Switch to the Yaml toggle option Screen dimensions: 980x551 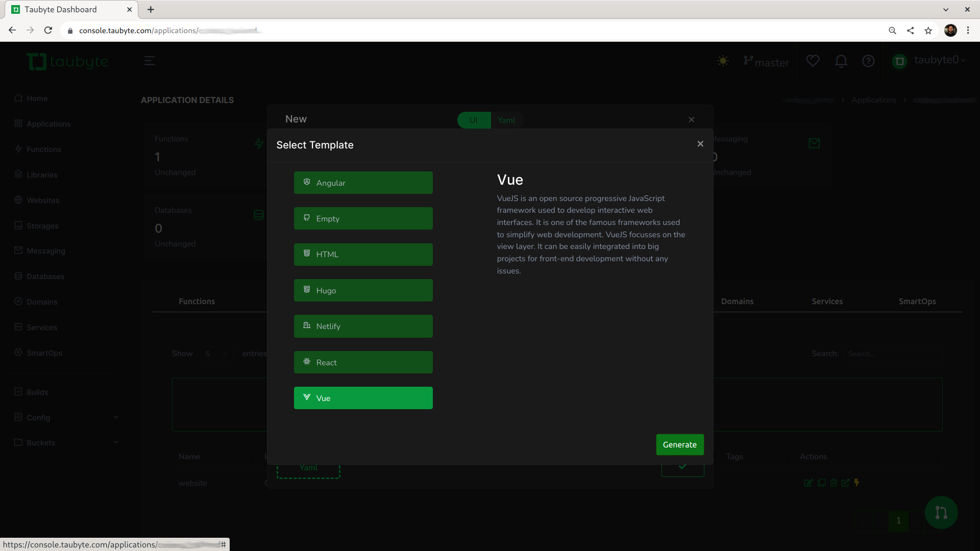pos(506,120)
